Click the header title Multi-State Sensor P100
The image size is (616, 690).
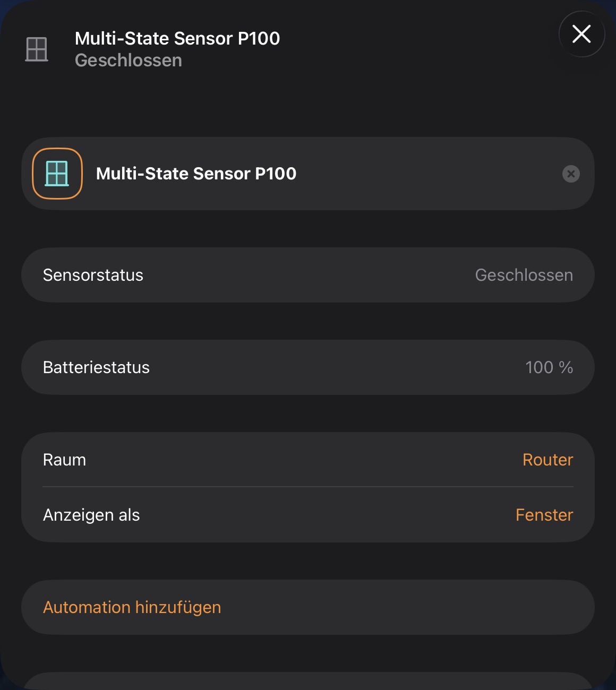pos(177,38)
